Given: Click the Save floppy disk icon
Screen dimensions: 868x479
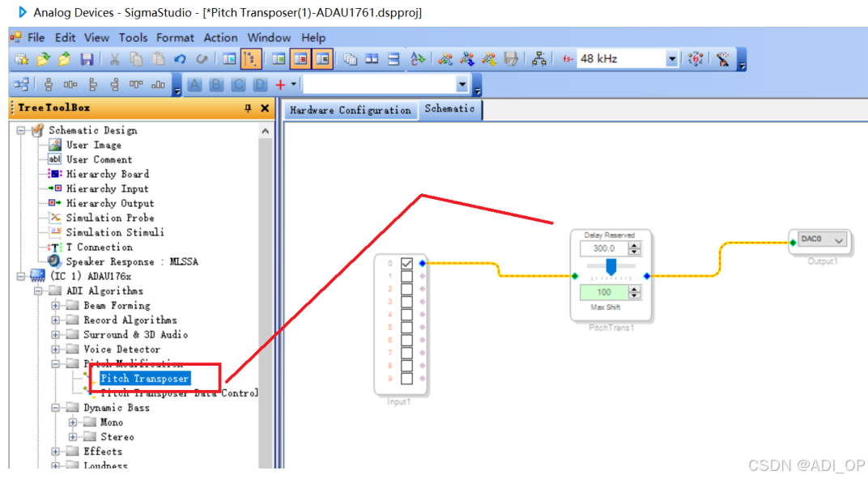Looking at the screenshot, I should click(x=87, y=59).
